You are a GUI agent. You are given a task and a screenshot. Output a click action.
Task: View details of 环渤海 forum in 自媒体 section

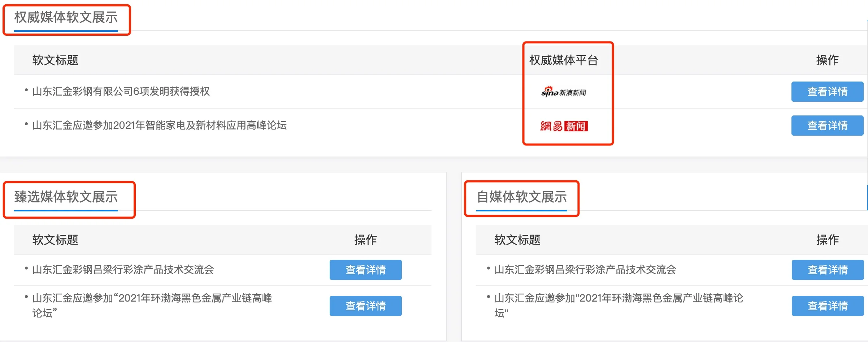pos(828,306)
